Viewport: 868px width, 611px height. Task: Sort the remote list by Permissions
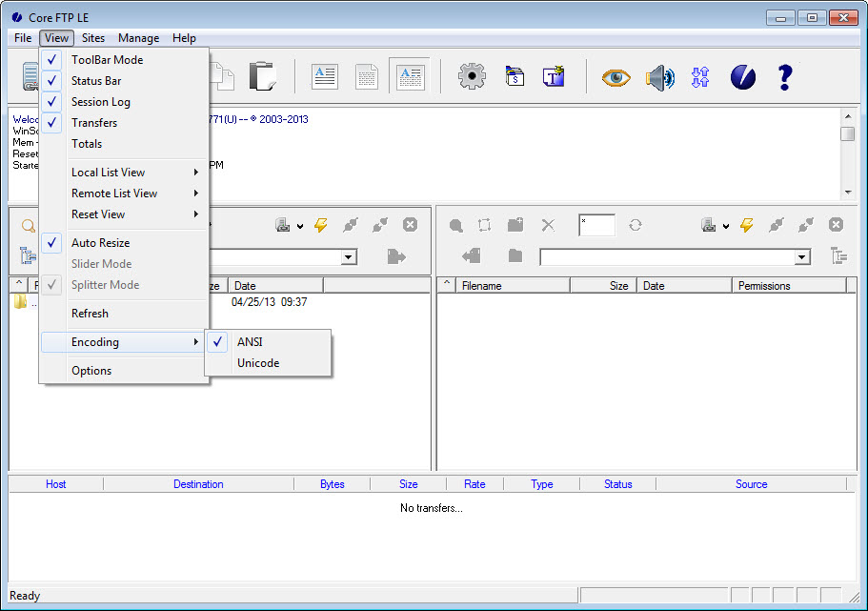click(x=789, y=286)
